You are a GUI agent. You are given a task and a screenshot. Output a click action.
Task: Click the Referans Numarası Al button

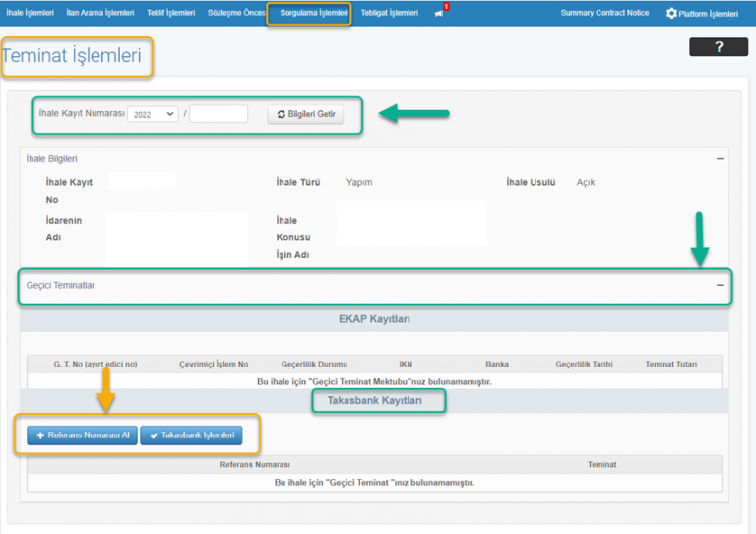82,434
